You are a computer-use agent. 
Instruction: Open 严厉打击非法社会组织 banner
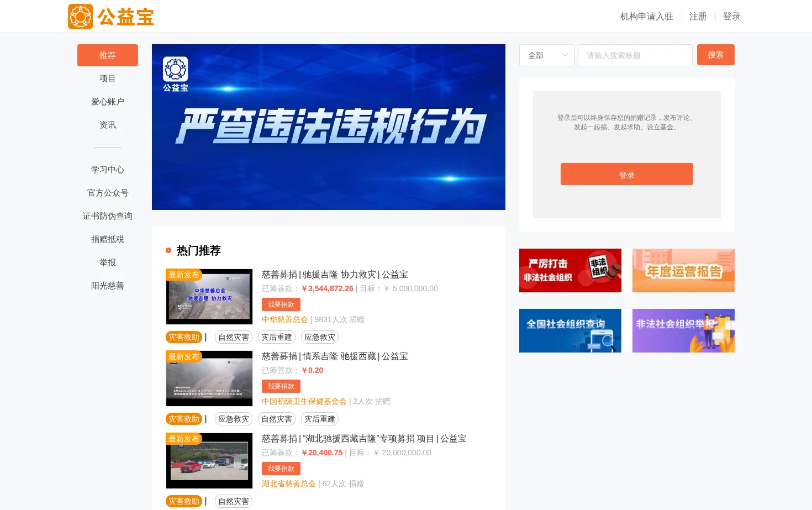click(x=570, y=270)
